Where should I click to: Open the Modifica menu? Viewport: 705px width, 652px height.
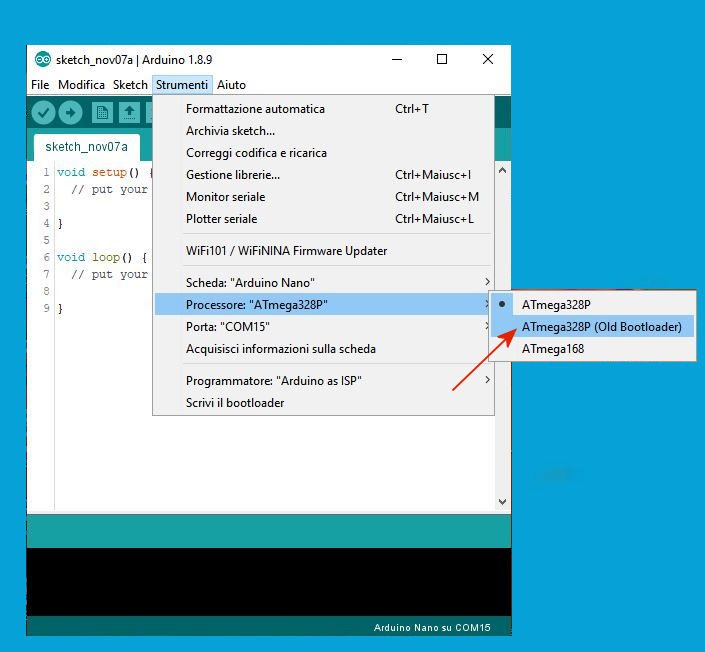(x=81, y=85)
